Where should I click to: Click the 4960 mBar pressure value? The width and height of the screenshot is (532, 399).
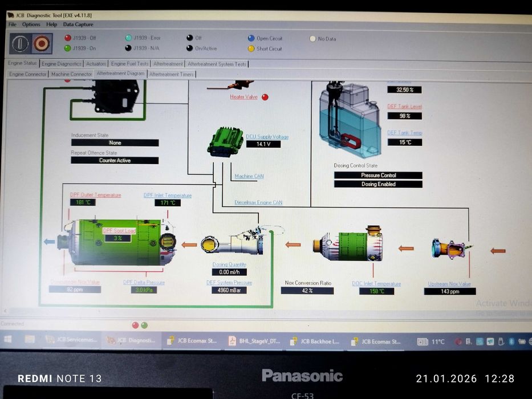click(229, 290)
